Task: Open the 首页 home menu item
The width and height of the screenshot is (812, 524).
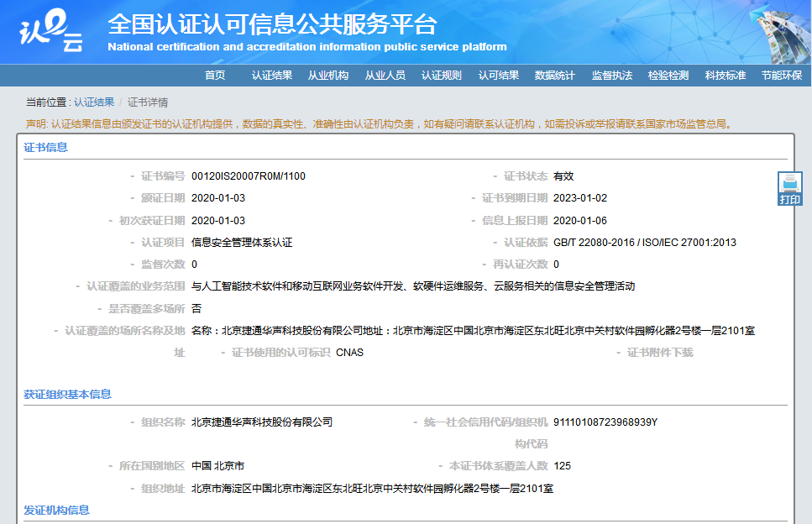Action: 217,75
